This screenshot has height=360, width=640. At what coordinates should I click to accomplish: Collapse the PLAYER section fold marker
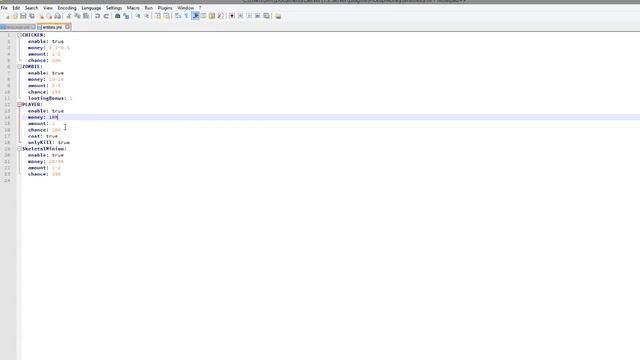[x=19, y=104]
